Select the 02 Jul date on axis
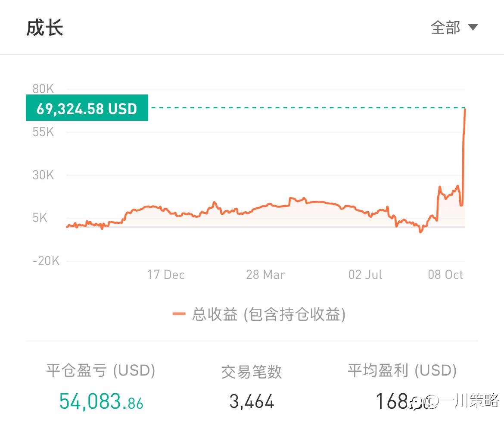Screen dimensions: 504x426 pos(365,275)
